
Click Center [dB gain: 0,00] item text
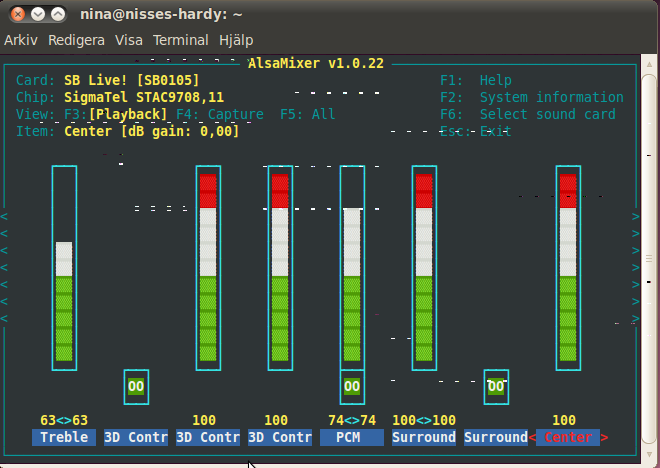pos(152,131)
